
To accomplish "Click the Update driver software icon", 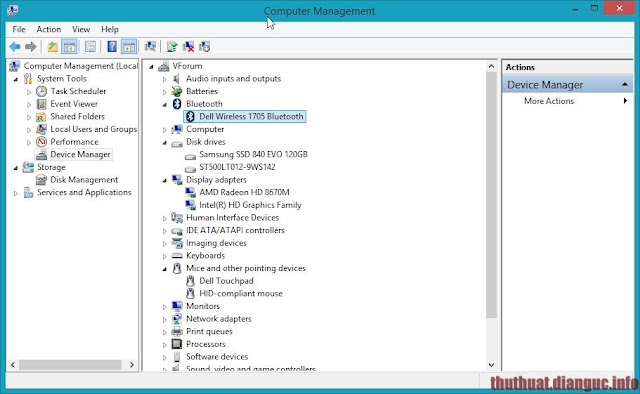I will pos(172,47).
